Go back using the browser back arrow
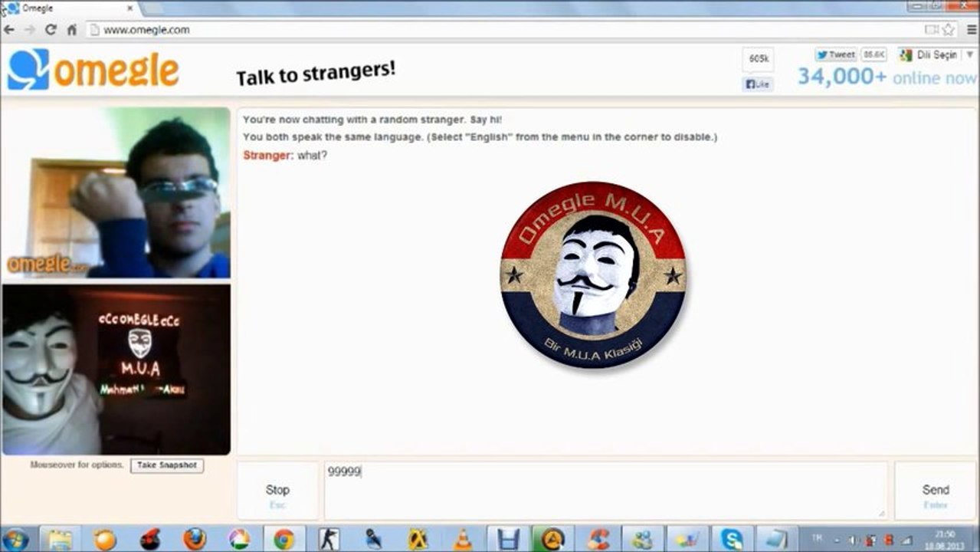This screenshot has width=980, height=552. point(9,30)
